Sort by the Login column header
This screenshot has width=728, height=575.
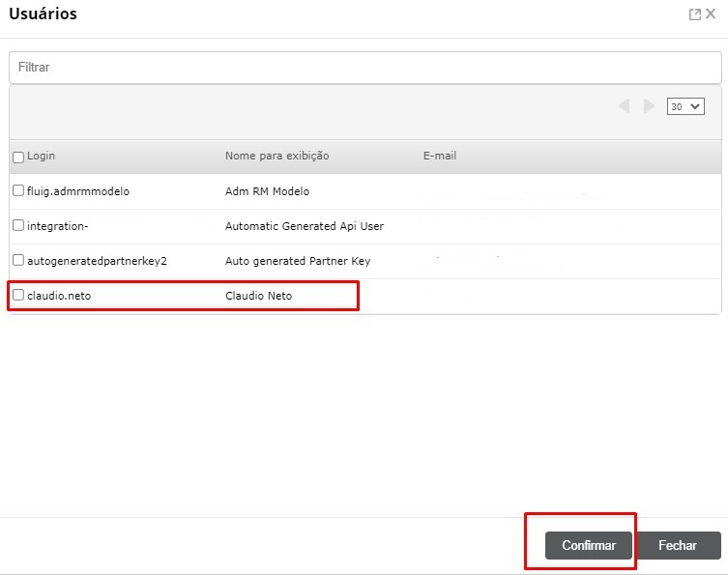41,156
